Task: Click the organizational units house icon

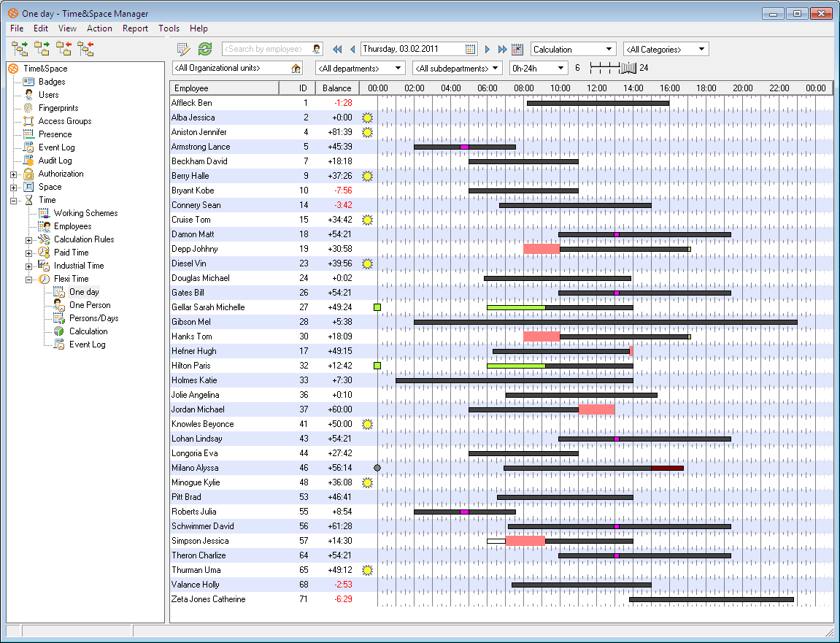Action: [x=296, y=68]
